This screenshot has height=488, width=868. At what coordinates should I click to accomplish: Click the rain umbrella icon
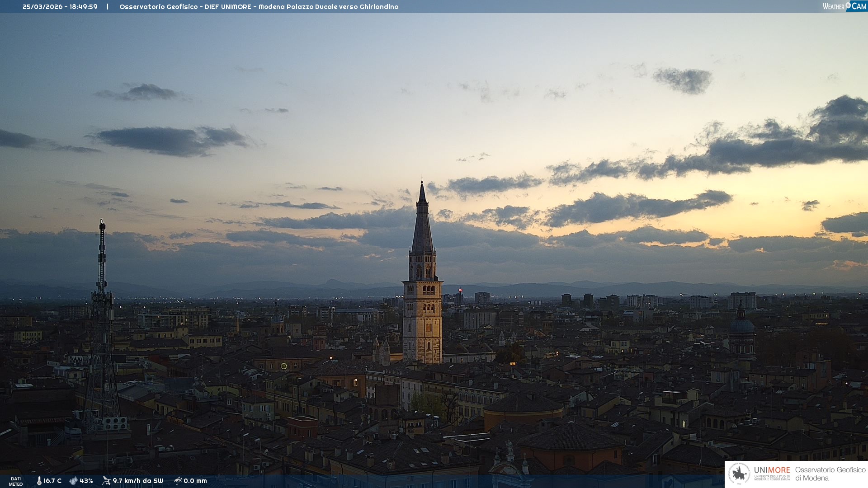178,481
